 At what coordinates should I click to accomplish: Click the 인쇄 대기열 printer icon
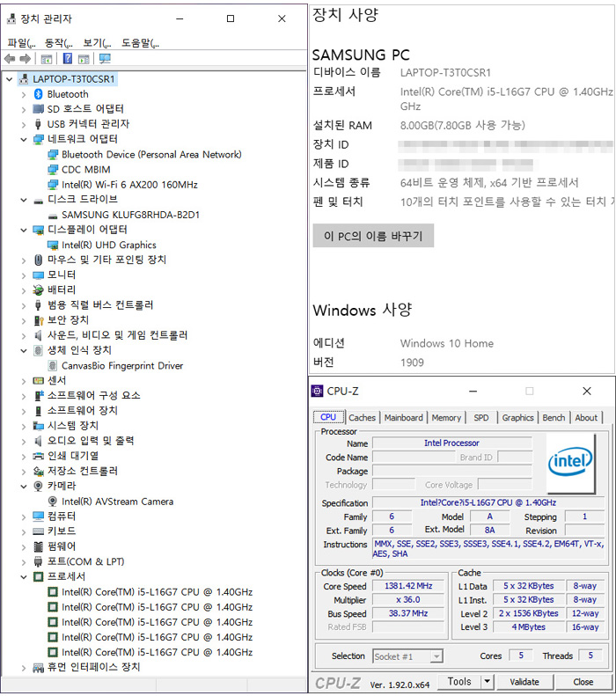(38, 456)
